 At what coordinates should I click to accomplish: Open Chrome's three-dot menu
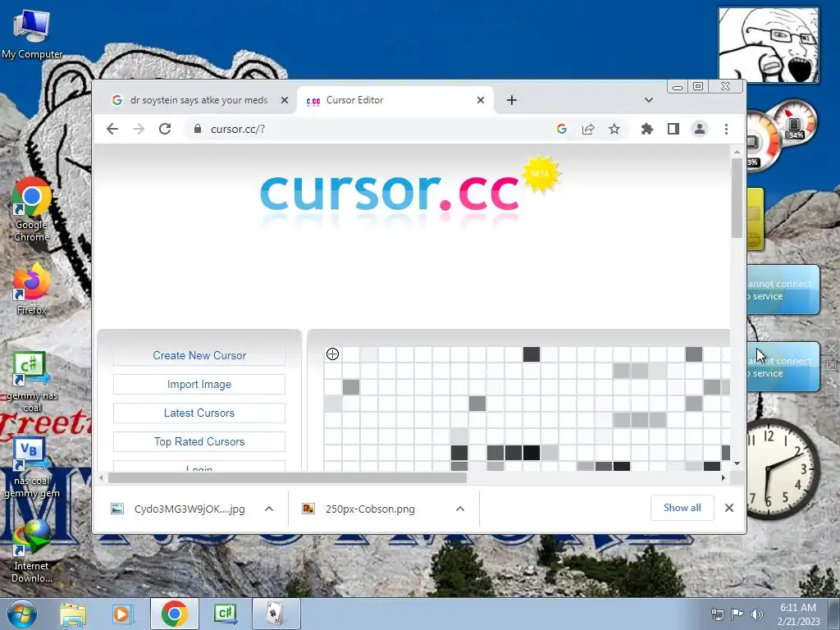tap(727, 129)
